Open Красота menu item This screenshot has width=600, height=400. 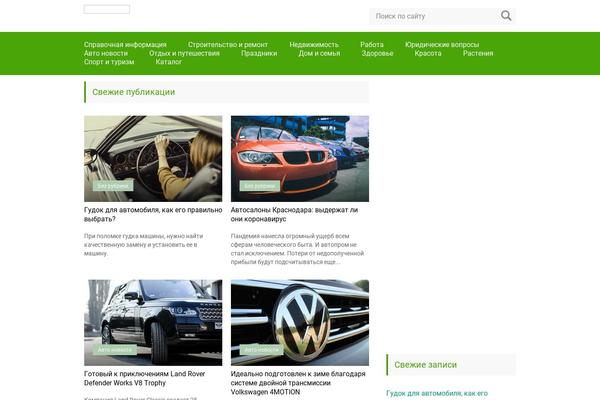point(428,53)
